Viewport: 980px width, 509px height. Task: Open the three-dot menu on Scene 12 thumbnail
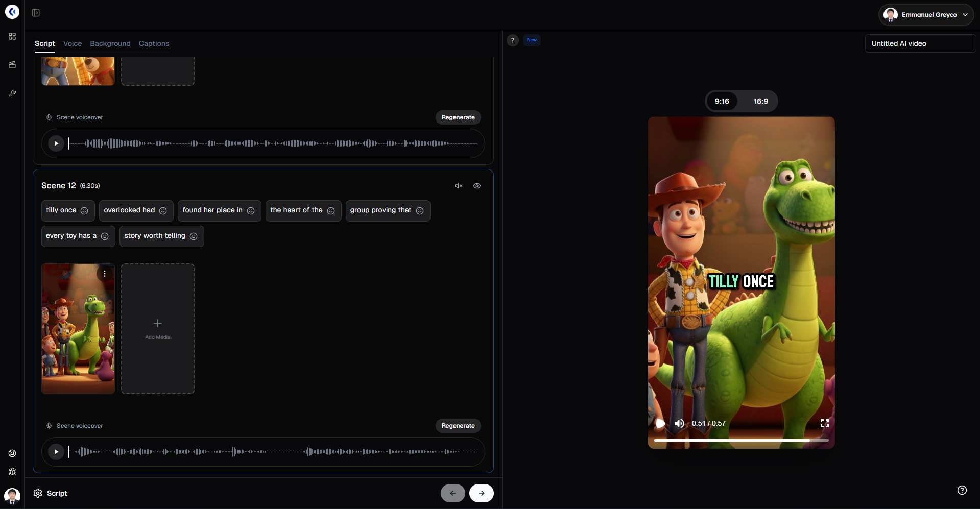(x=105, y=274)
